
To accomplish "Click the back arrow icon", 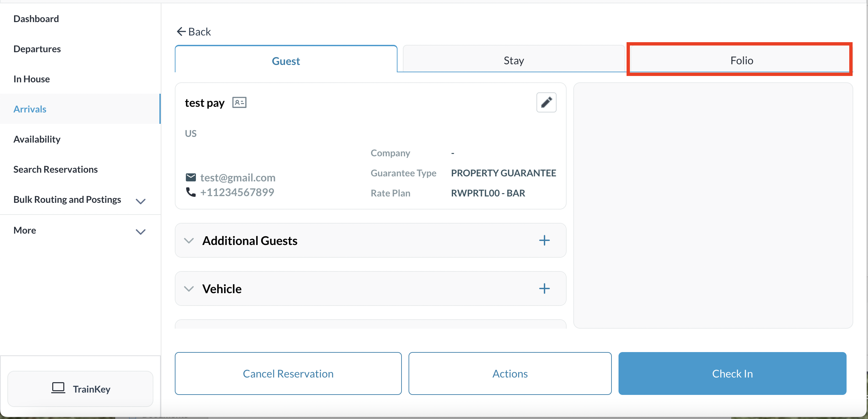I will (x=181, y=32).
